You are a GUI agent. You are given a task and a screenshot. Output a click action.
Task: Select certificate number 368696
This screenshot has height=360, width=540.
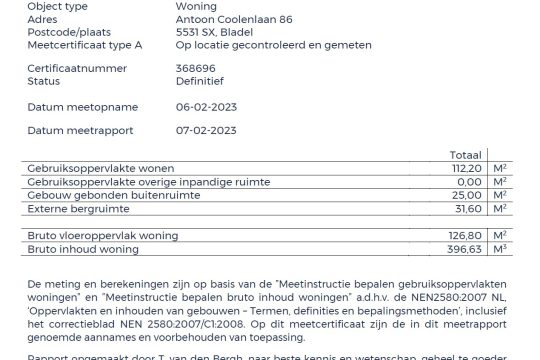(x=196, y=68)
